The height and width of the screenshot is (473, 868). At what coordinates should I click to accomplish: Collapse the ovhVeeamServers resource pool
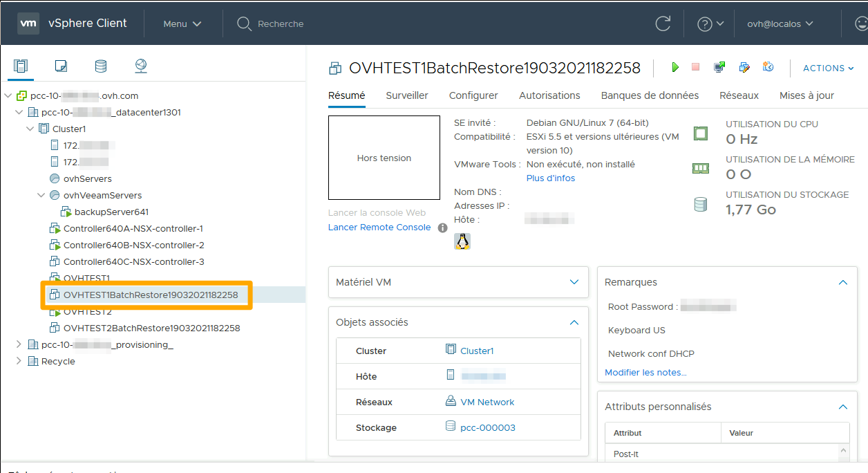coord(41,195)
